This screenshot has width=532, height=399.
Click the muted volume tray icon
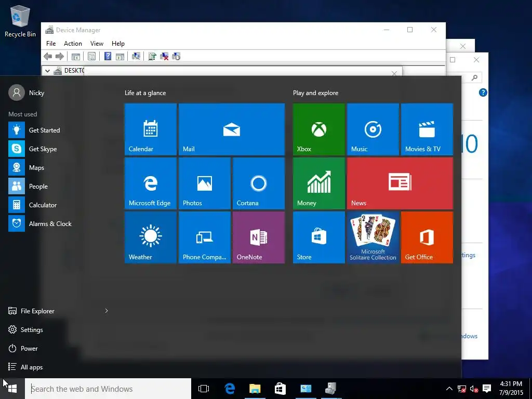[474, 389]
